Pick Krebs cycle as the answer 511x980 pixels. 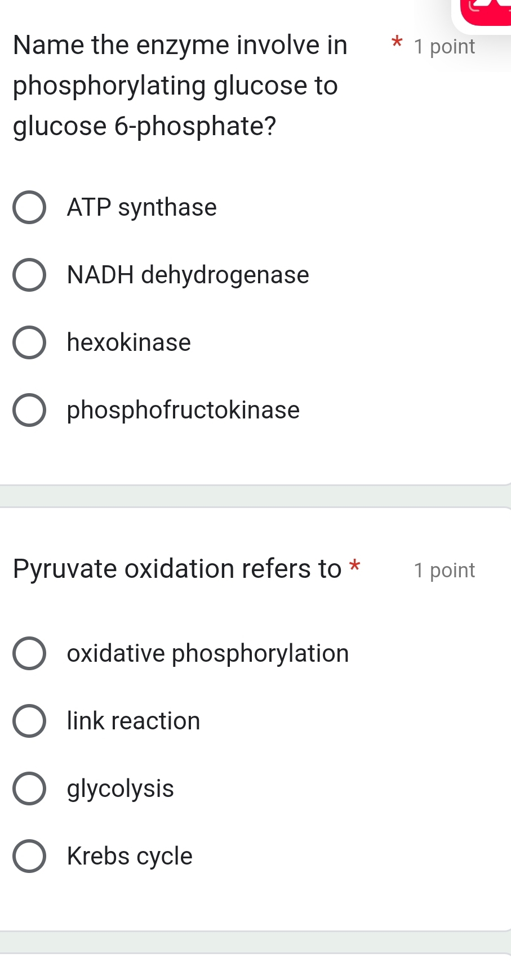31,857
